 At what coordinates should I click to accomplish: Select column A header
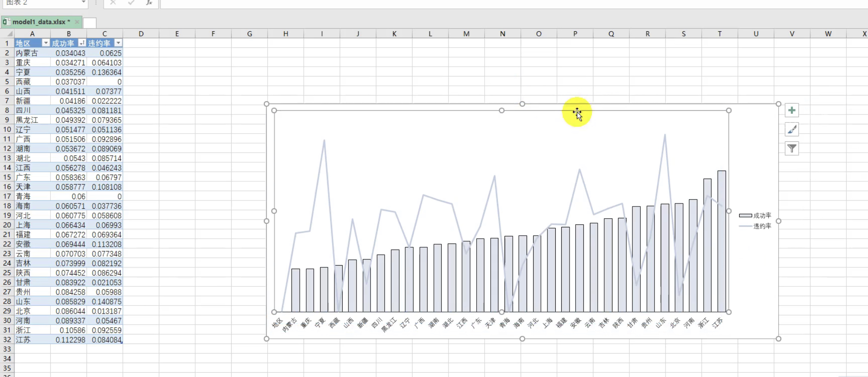tap(32, 33)
